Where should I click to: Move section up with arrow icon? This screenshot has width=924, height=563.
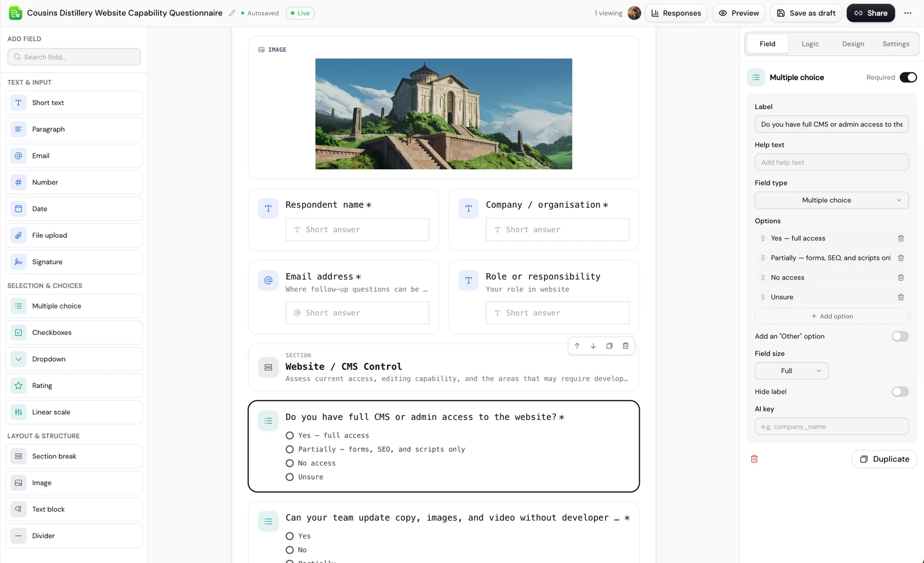click(x=577, y=346)
